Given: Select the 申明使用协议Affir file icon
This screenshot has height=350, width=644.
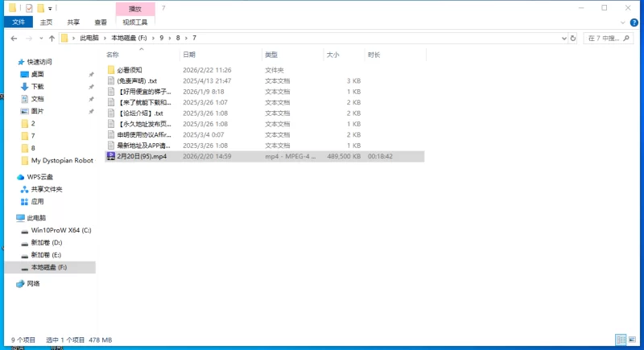Looking at the screenshot, I should coord(111,134).
